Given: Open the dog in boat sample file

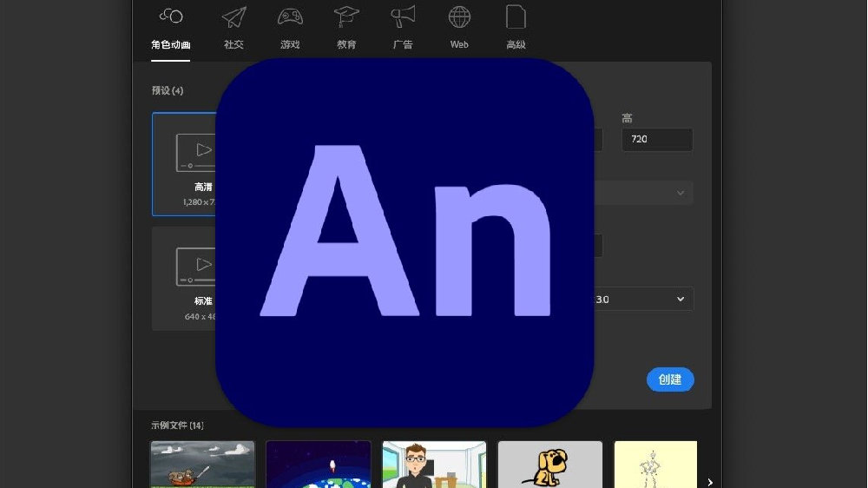Looking at the screenshot, I should pyautogui.click(x=202, y=465).
